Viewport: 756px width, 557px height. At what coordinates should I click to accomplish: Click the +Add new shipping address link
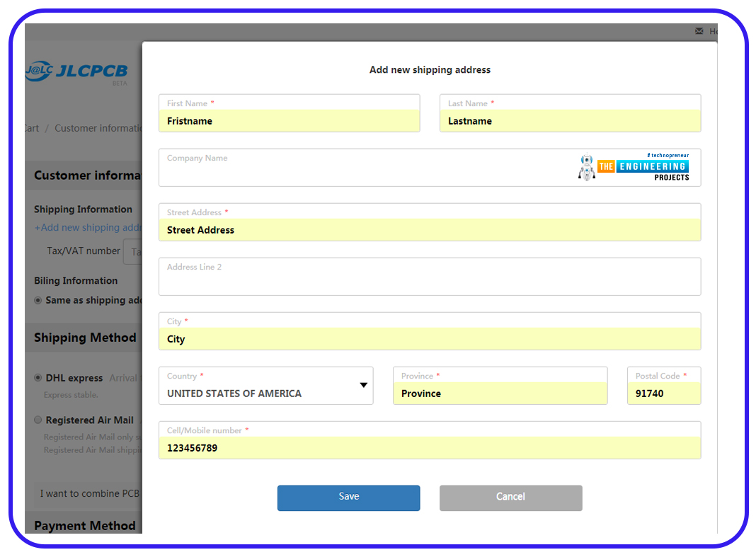[88, 228]
